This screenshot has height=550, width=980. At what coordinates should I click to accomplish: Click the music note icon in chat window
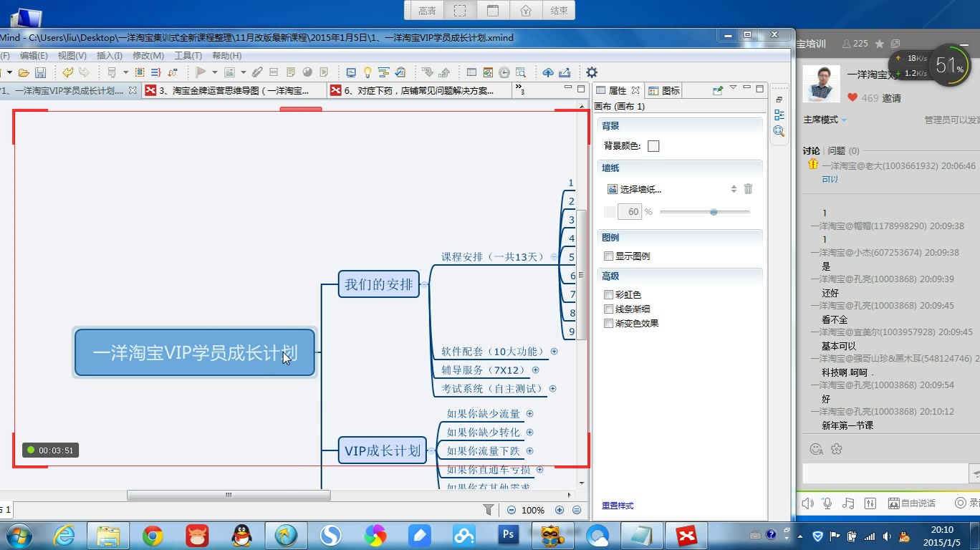coord(848,503)
